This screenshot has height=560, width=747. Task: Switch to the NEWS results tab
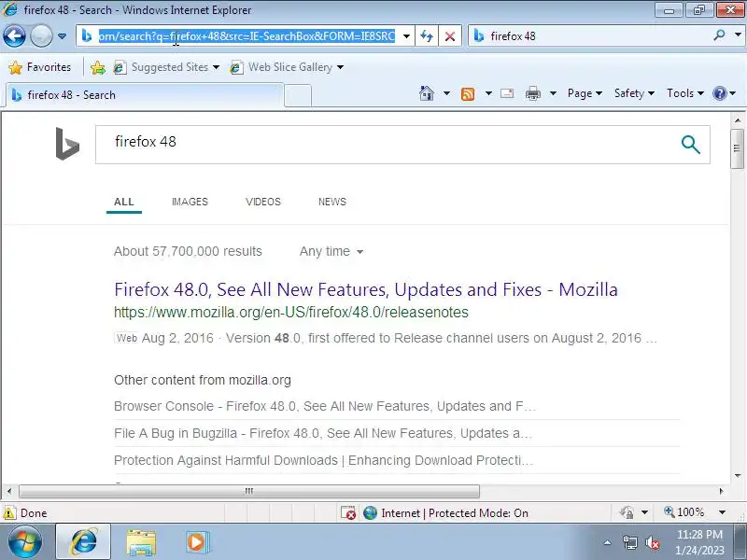click(332, 202)
